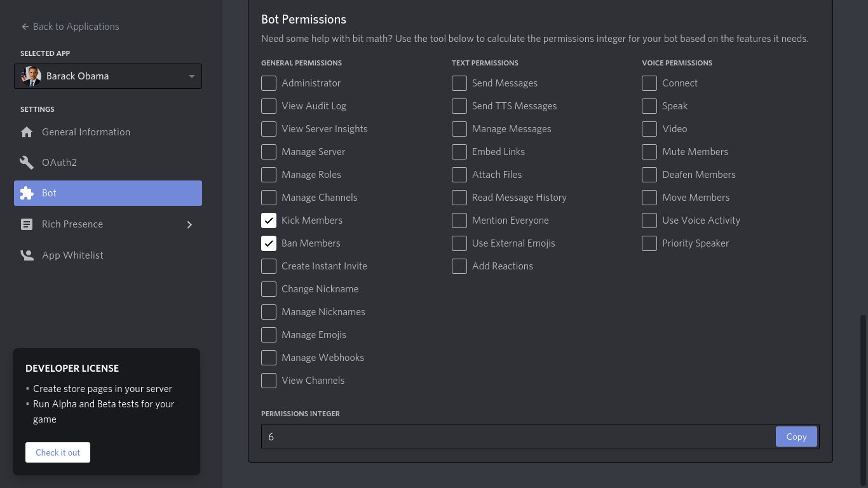Tick the Speak checkbox

[649, 106]
